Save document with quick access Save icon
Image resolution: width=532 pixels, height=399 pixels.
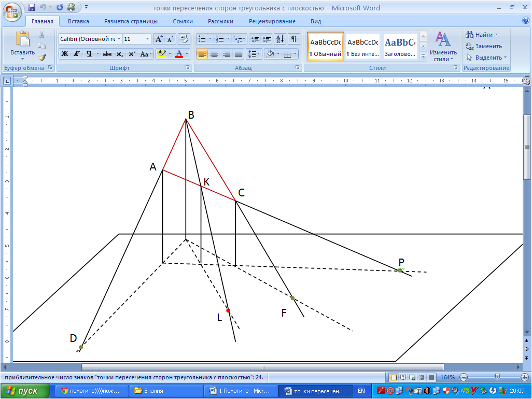click(32, 7)
